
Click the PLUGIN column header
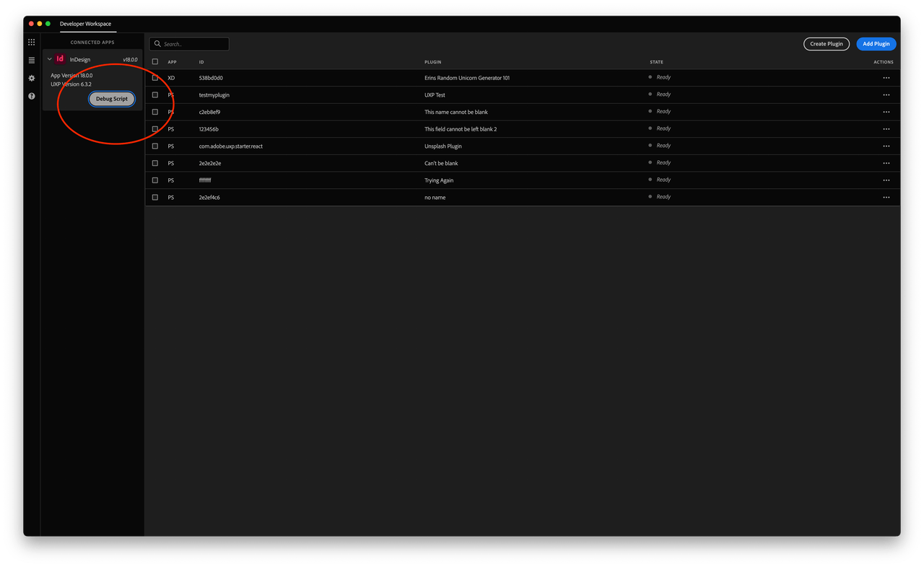(433, 62)
